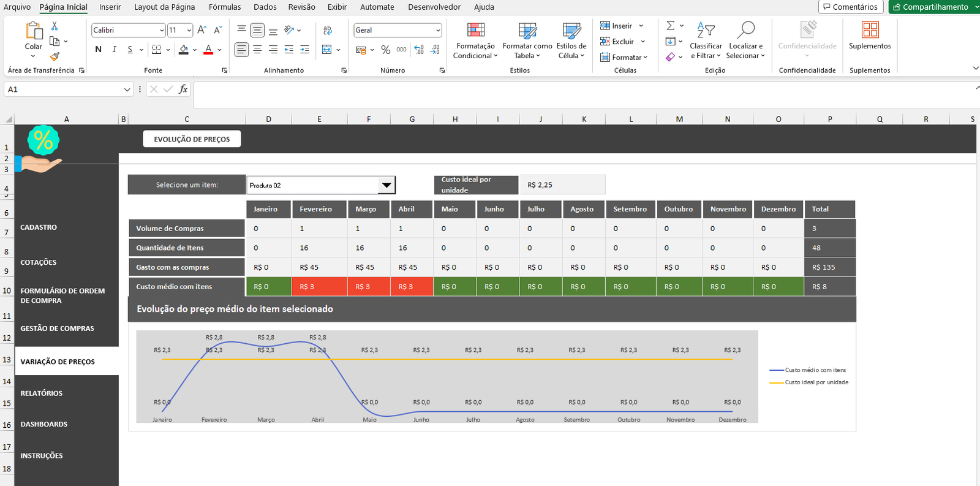This screenshot has height=486, width=980.
Task: Click the red font color swatch
Action: pyautogui.click(x=208, y=50)
